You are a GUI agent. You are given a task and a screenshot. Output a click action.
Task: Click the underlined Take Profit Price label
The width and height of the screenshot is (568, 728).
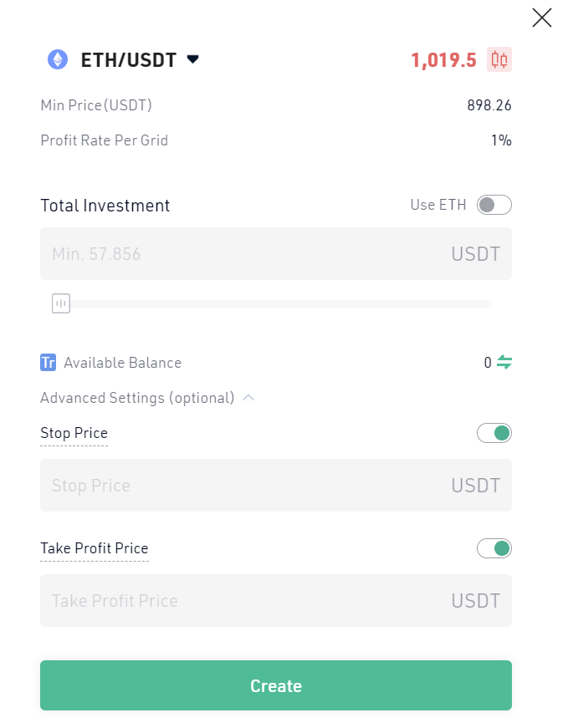click(x=94, y=548)
